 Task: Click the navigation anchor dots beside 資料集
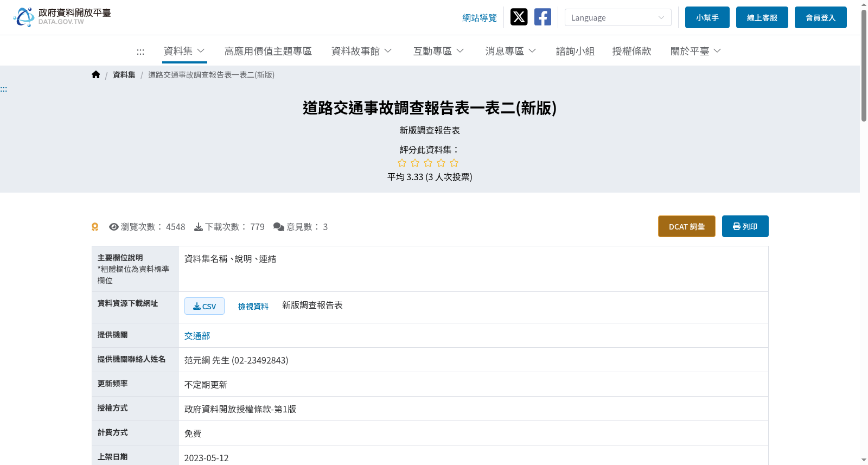tap(141, 52)
